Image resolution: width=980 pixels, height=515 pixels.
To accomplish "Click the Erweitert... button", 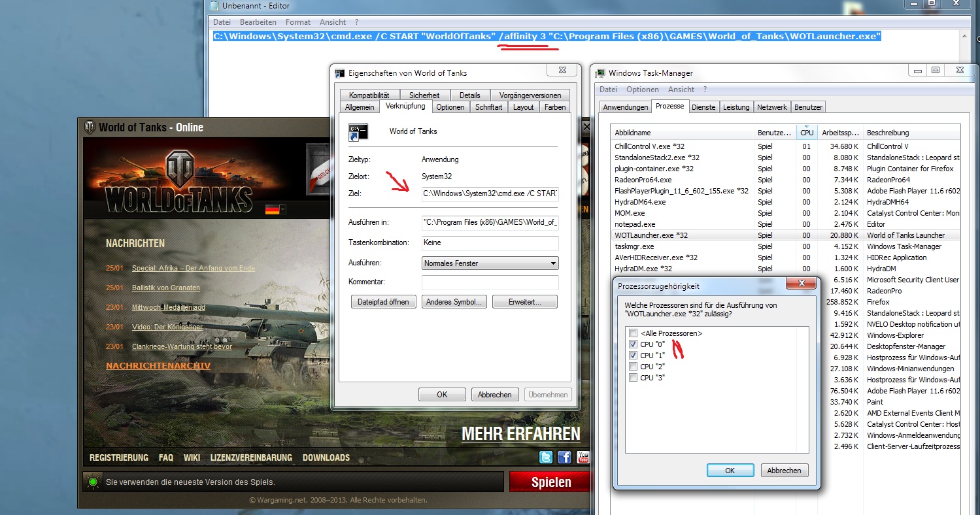I will click(x=525, y=302).
